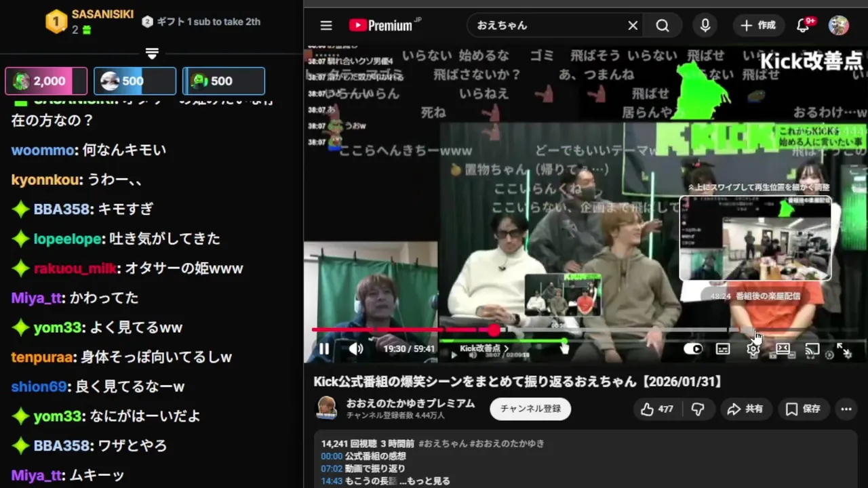Viewport: 868px width, 488px height.
Task: Pause the YouTube video
Action: pos(324,349)
